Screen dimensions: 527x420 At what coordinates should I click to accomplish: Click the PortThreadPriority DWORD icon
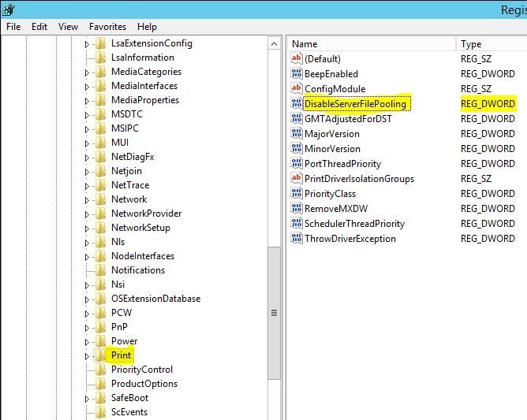297,163
